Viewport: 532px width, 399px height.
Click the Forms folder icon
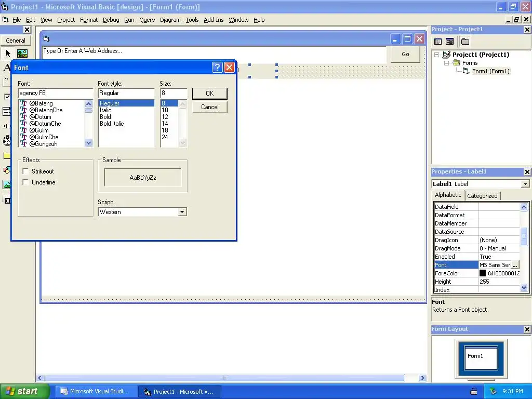coord(457,63)
